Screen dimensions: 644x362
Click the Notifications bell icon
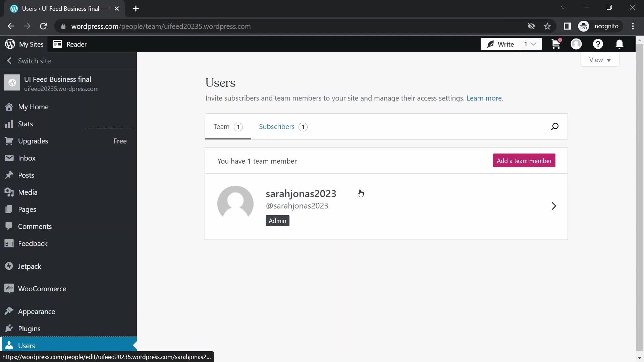620,44
